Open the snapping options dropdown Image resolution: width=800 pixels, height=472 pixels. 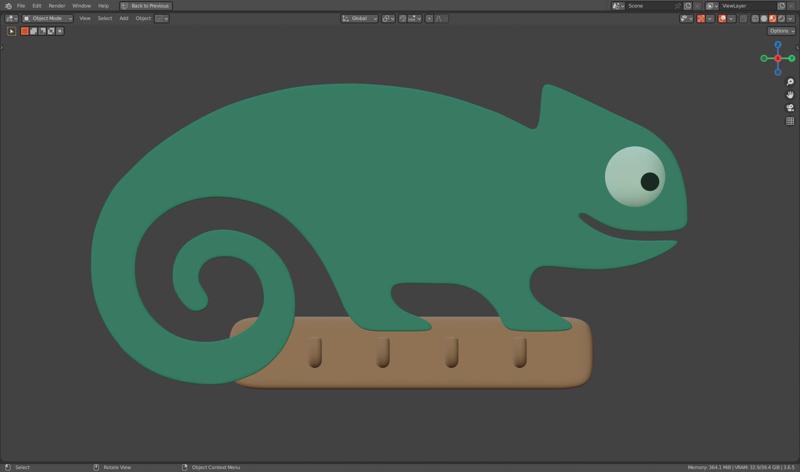[x=414, y=18]
